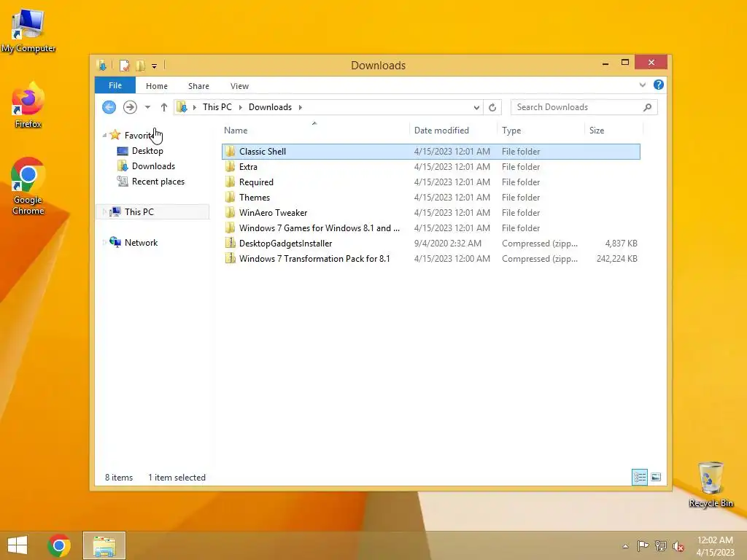Click the DesktopGadgetsInstaller zip icon

pyautogui.click(x=230, y=243)
